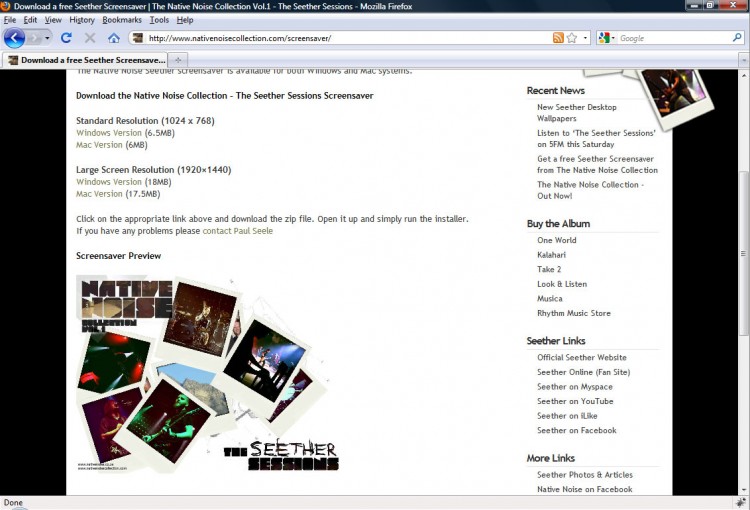750x510 pixels.
Task: Reload the page with the refresh icon
Action: coord(66,38)
